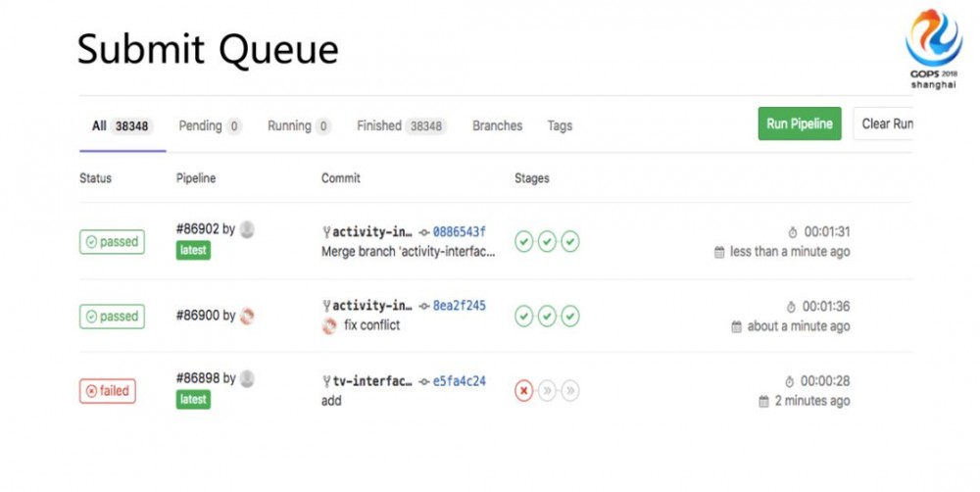Switch to the Pending tab

[210, 126]
